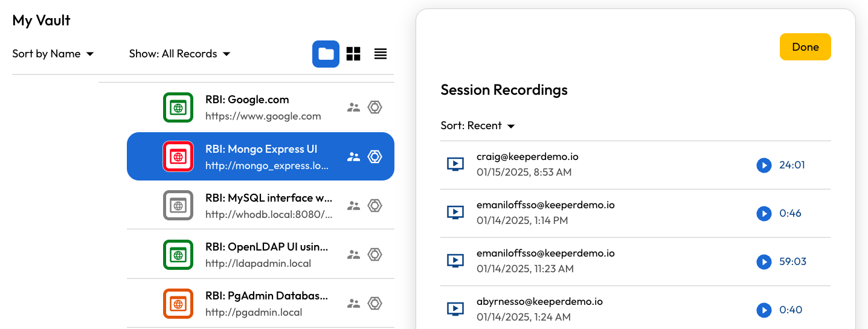Click the red Mongo Express UI record icon
The image size is (868, 329).
[x=178, y=156]
